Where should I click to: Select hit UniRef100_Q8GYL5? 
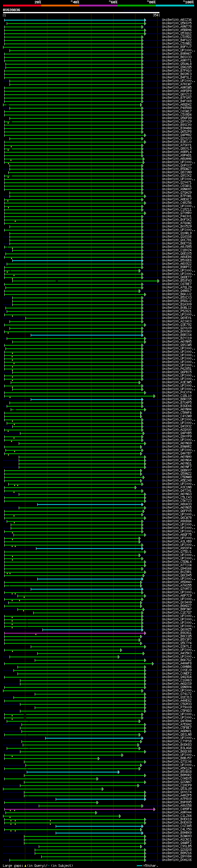coord(177,149)
